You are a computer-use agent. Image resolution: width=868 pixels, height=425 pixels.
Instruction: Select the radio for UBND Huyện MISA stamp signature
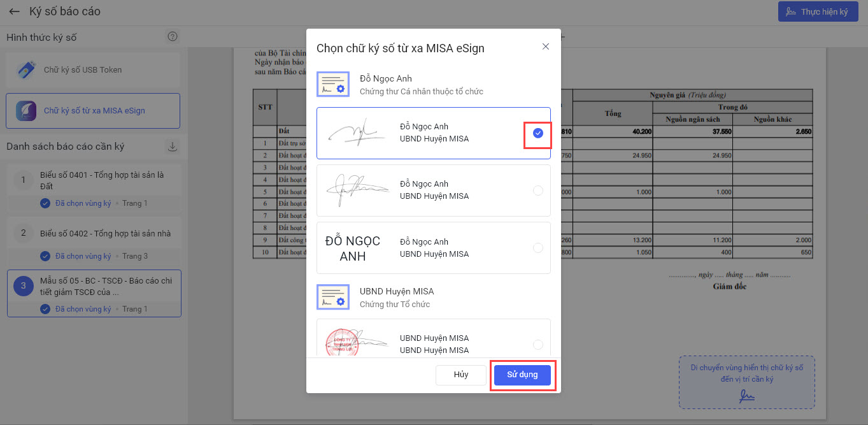click(538, 345)
